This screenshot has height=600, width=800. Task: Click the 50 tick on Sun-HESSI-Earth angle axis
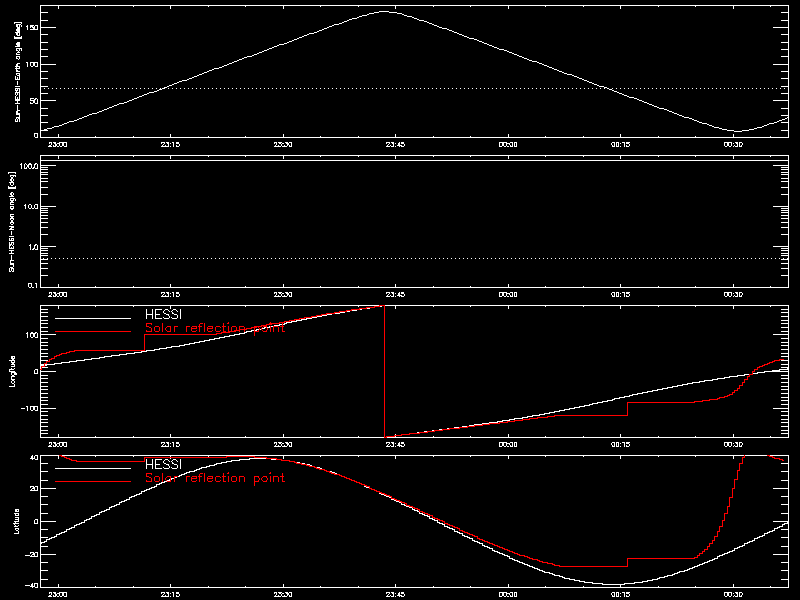click(34, 101)
